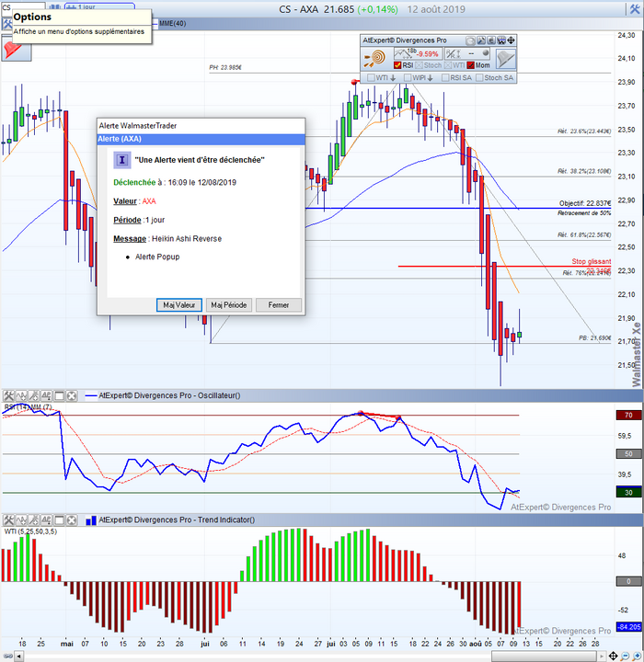
Task: Click the horizontal scrollbar thumb
Action: click(544, 656)
